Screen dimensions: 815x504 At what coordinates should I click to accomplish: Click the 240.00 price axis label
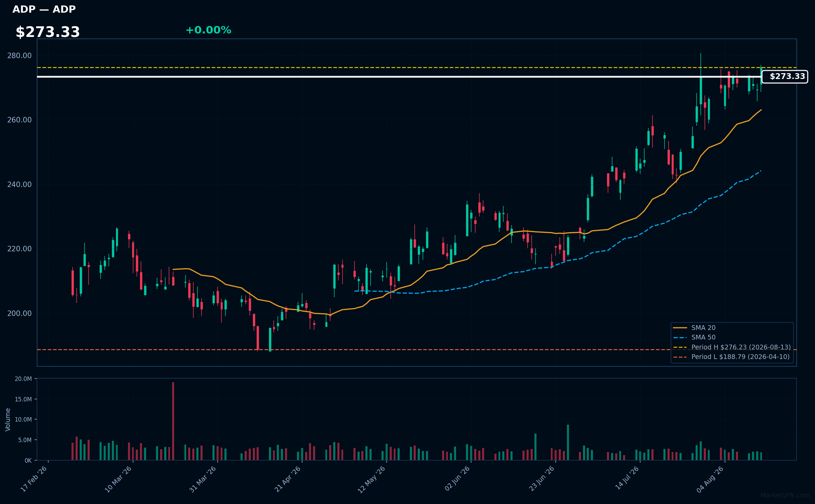pyautogui.click(x=20, y=184)
